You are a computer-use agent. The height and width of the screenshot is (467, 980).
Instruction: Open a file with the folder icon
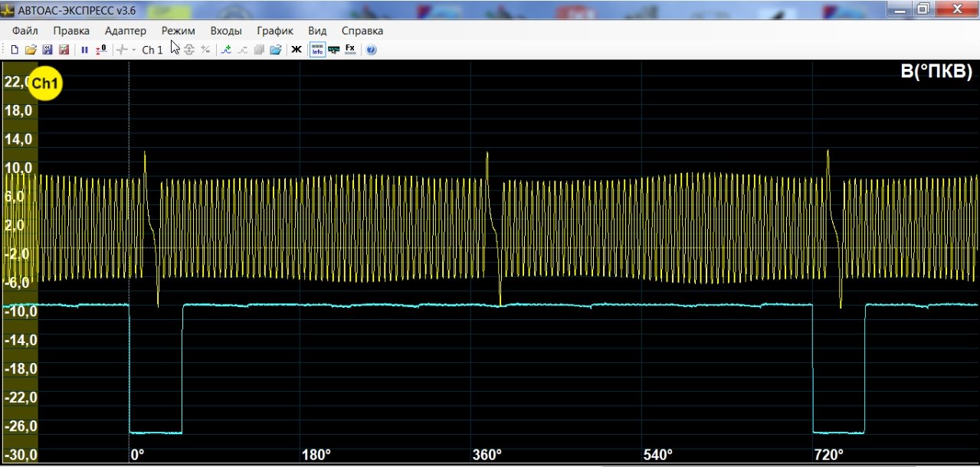(31, 50)
